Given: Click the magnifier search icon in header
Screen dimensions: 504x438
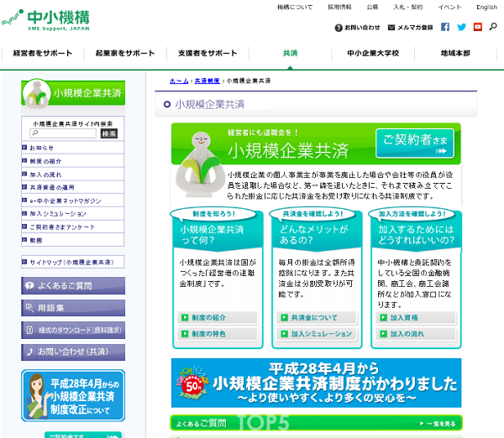Looking at the screenshot, I should pyautogui.click(x=493, y=27).
